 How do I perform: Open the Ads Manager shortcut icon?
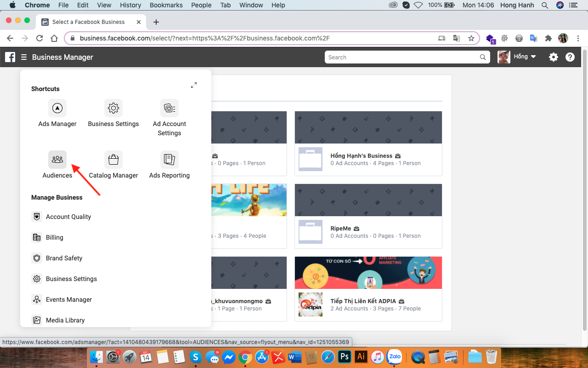pyautogui.click(x=57, y=108)
